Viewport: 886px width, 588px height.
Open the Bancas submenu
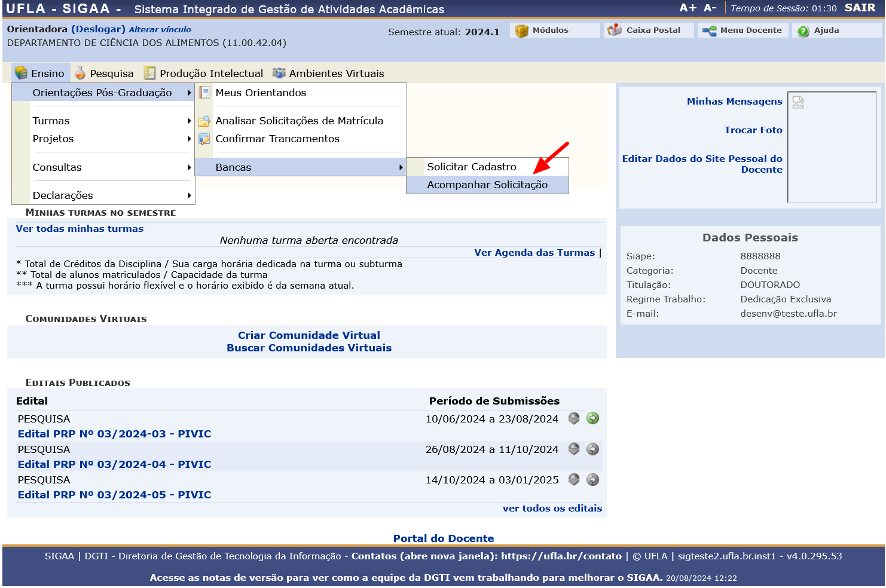301,167
